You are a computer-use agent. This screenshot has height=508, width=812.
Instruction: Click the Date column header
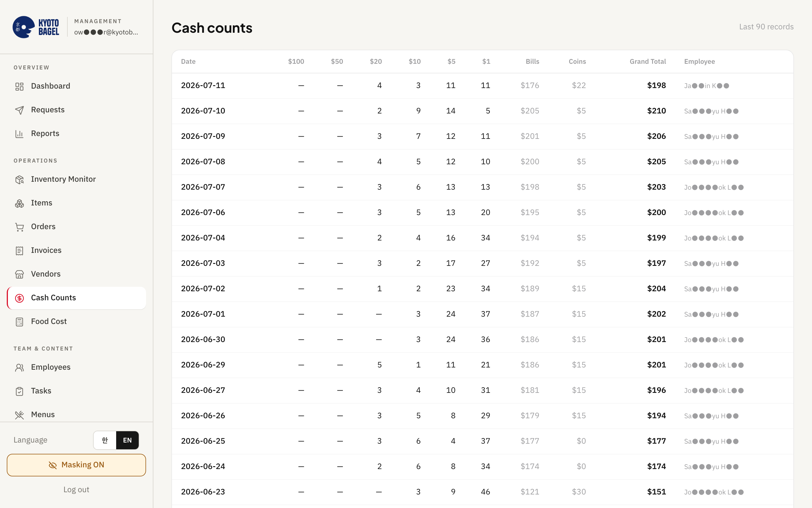[x=188, y=62]
